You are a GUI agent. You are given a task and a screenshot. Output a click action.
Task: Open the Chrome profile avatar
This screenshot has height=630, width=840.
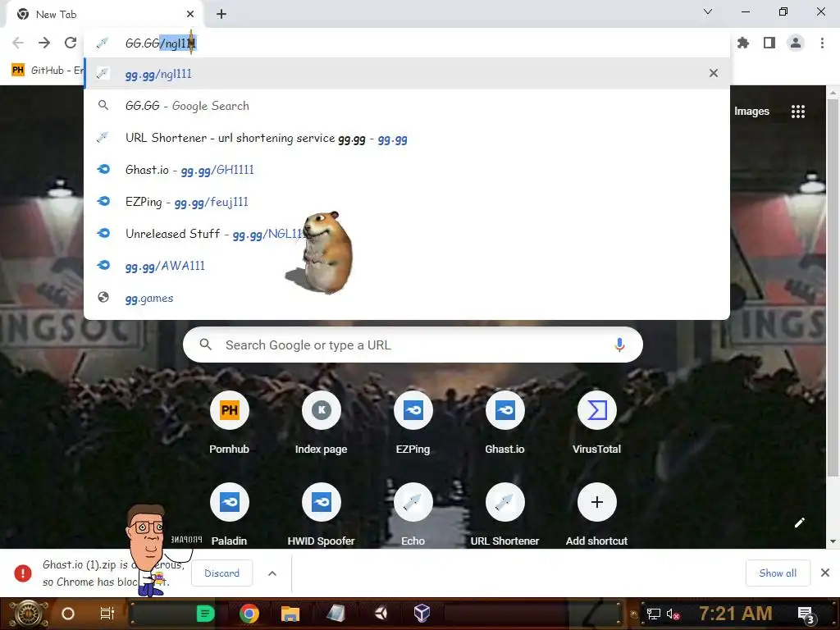pyautogui.click(x=796, y=43)
